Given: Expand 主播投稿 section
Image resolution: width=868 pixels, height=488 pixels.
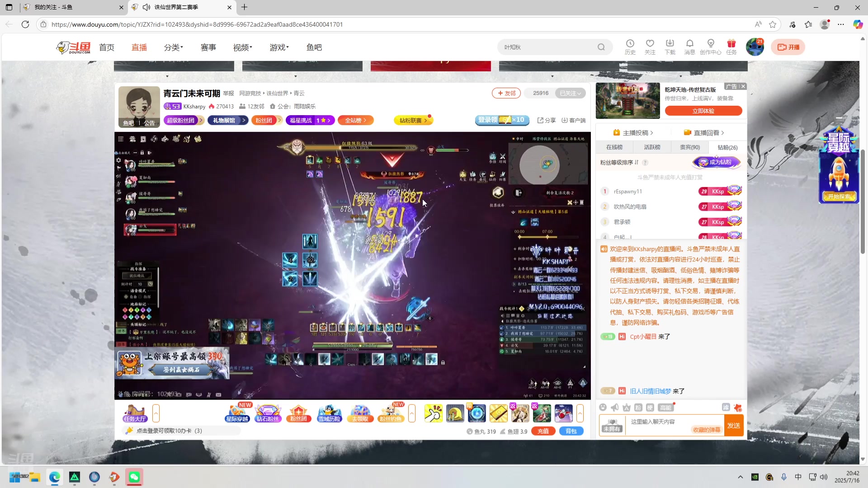Looking at the screenshot, I should (x=633, y=132).
